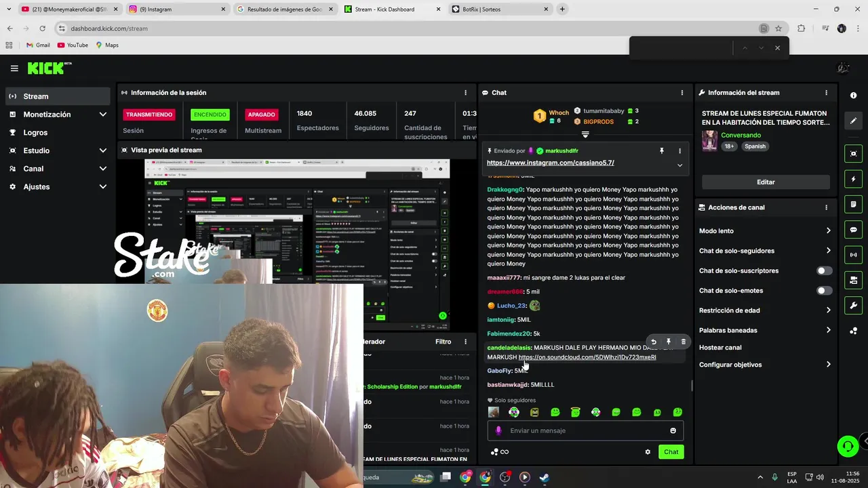Click Hostear canal action
The height and width of the screenshot is (488, 868).
point(720,348)
